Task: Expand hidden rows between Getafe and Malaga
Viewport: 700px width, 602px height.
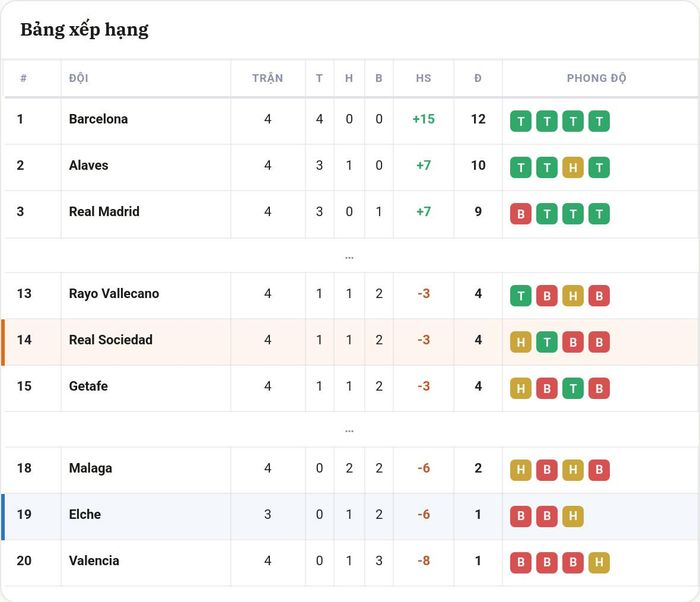Action: pos(350,431)
